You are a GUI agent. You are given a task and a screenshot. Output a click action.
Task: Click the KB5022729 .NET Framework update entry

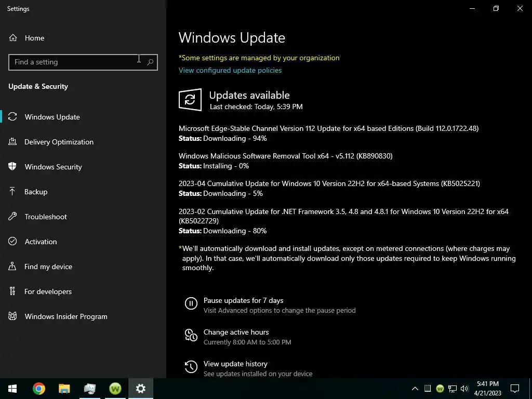coord(343,216)
